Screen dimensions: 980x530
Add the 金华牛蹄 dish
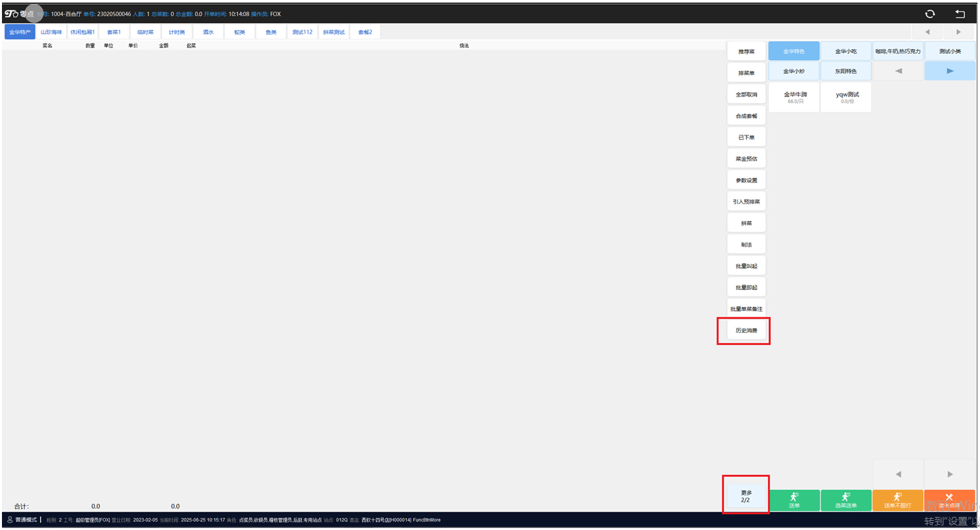(x=794, y=97)
